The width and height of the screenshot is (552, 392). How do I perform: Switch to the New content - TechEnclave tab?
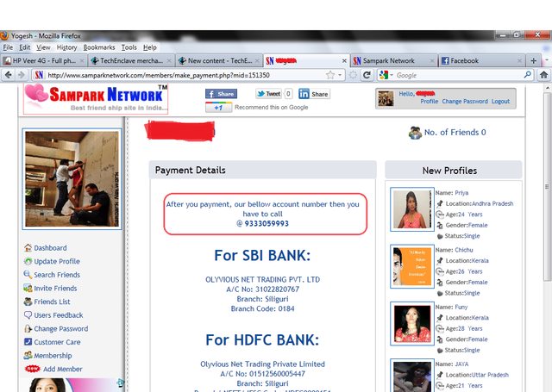[x=218, y=61]
